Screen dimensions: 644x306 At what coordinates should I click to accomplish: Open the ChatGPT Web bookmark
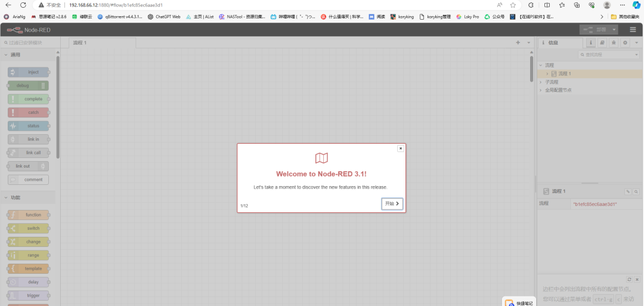tap(164, 17)
